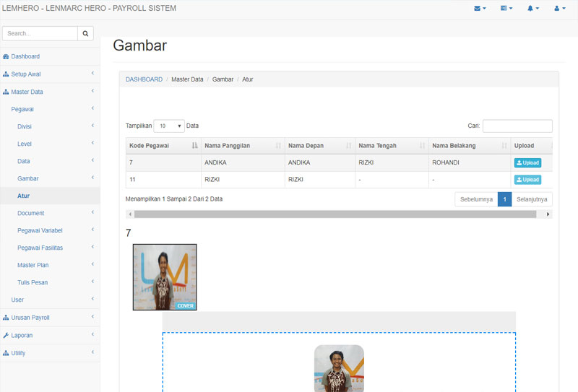Expand the Divisi submenu
This screenshot has height=392, width=578.
coord(92,126)
